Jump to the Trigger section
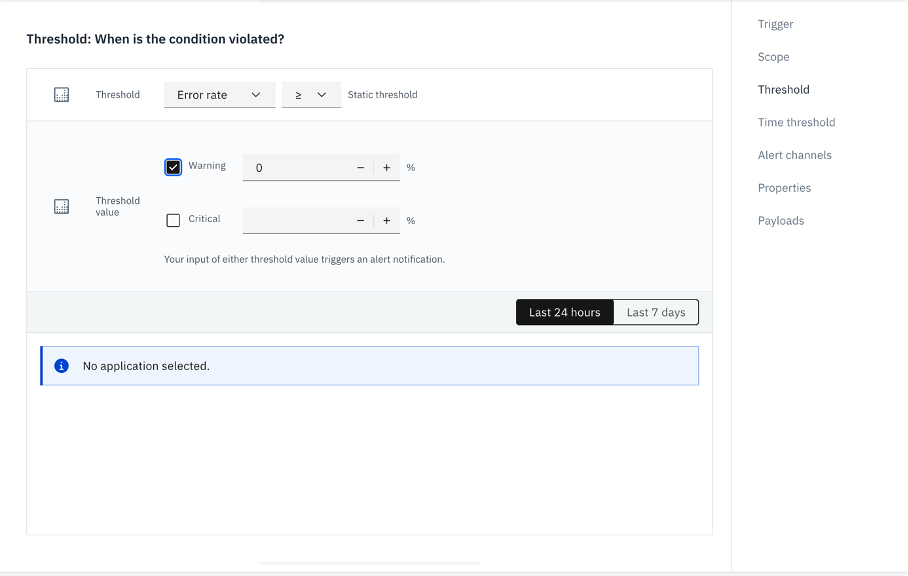908x576 pixels. (775, 24)
